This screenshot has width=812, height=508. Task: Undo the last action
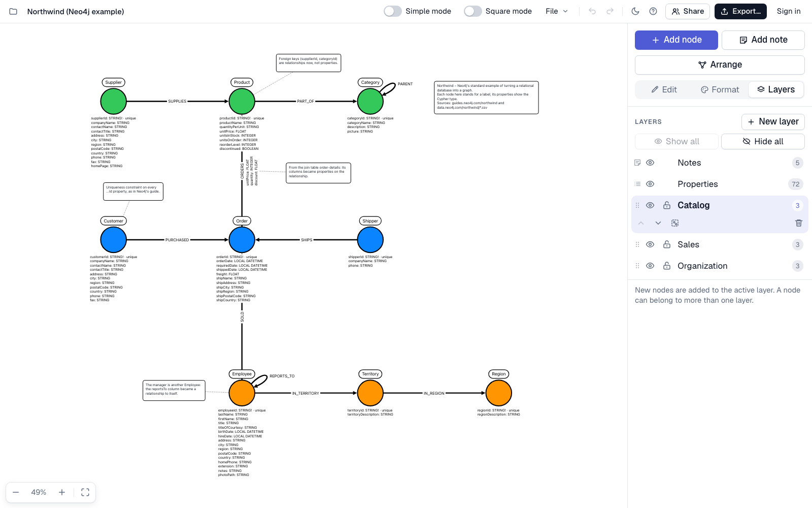592,11
